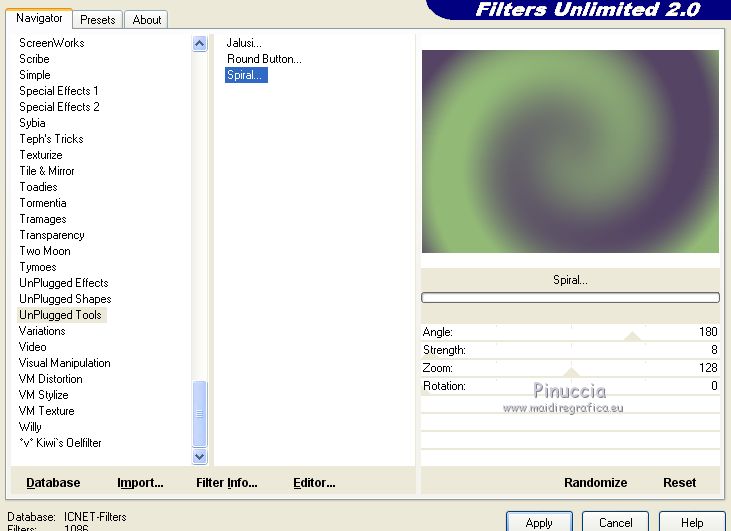Select Toadies filter category
This screenshot has width=731, height=531.
(38, 187)
